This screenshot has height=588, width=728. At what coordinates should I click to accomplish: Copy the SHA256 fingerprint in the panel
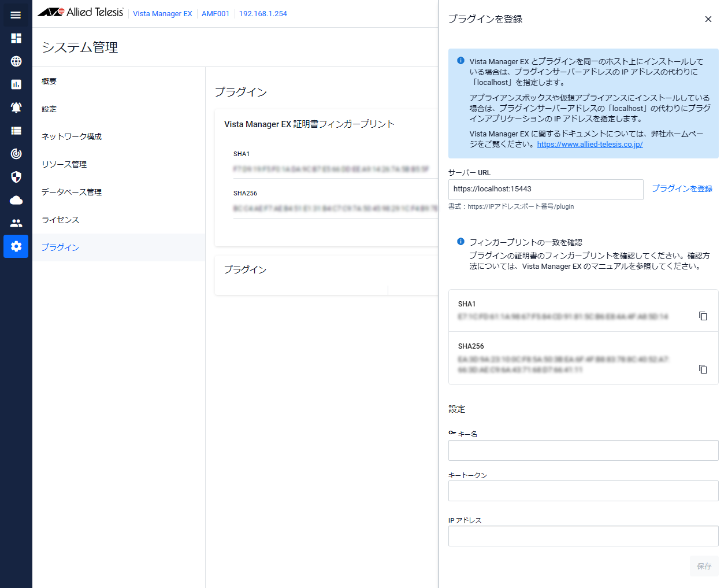(x=703, y=369)
